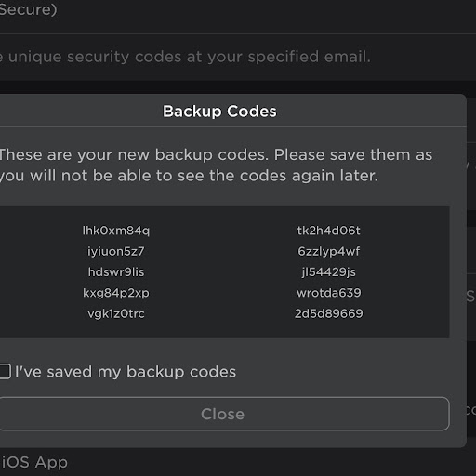The image size is (476, 476).
Task: Click the Backup Codes dialog title
Action: point(219,112)
